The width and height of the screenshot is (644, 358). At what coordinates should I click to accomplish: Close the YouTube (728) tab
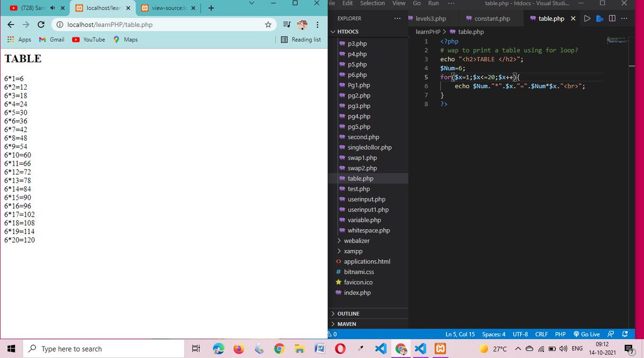tap(63, 9)
